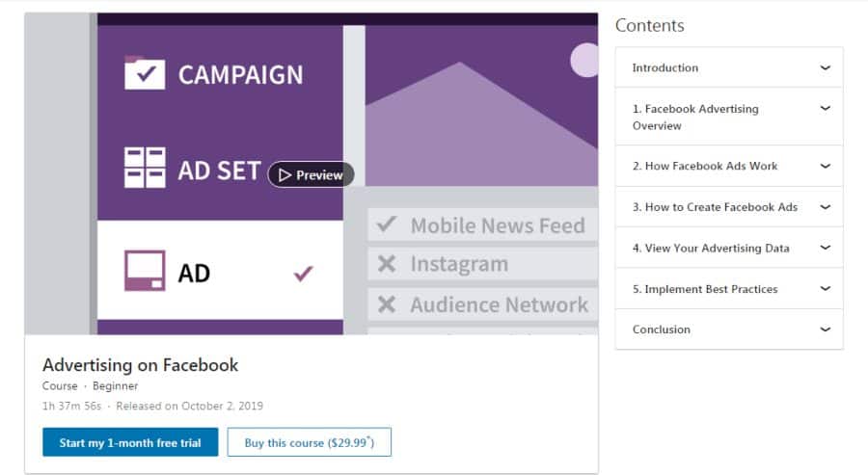Click the release date October 2, 2019
868x475 pixels.
pos(189,406)
